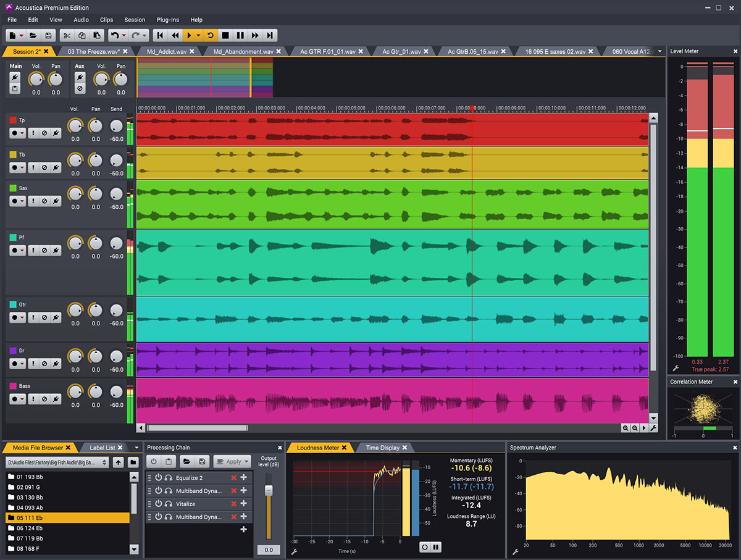741x560 pixels.
Task: Open the Play options dropdown arrow
Action: coord(199,36)
